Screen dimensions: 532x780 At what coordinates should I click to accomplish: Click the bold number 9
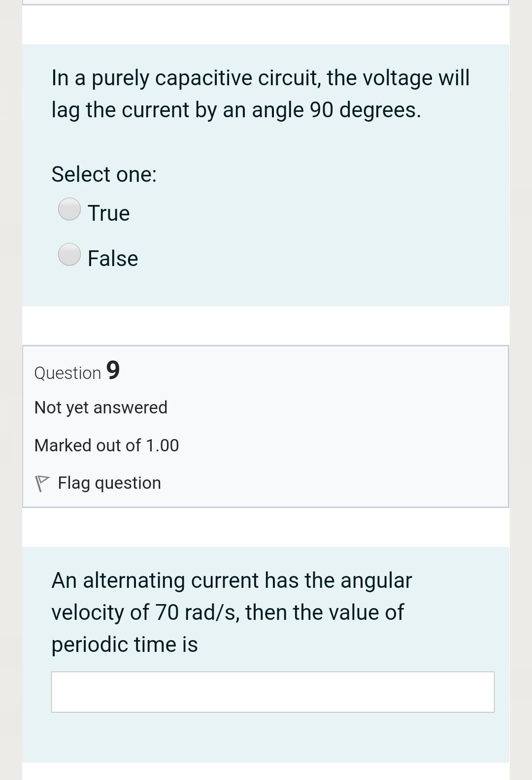coord(113,370)
